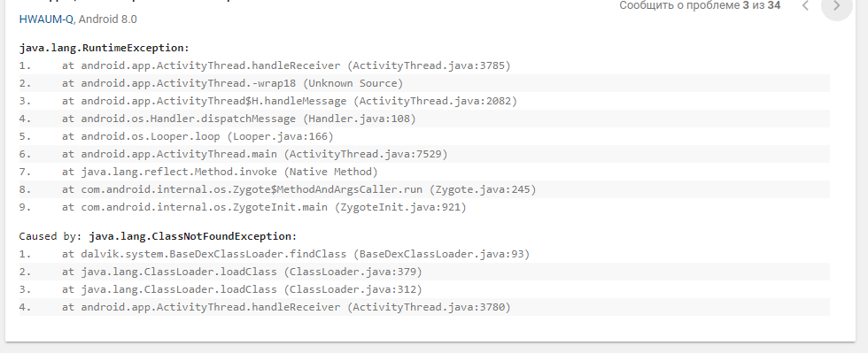Select the handleReceiver ActivityThread.java:3780 line

(424, 307)
